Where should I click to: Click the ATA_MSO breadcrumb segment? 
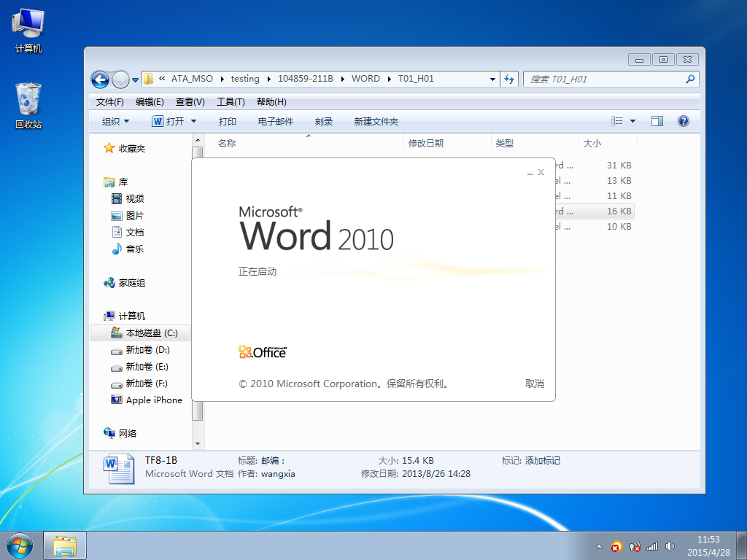click(192, 79)
